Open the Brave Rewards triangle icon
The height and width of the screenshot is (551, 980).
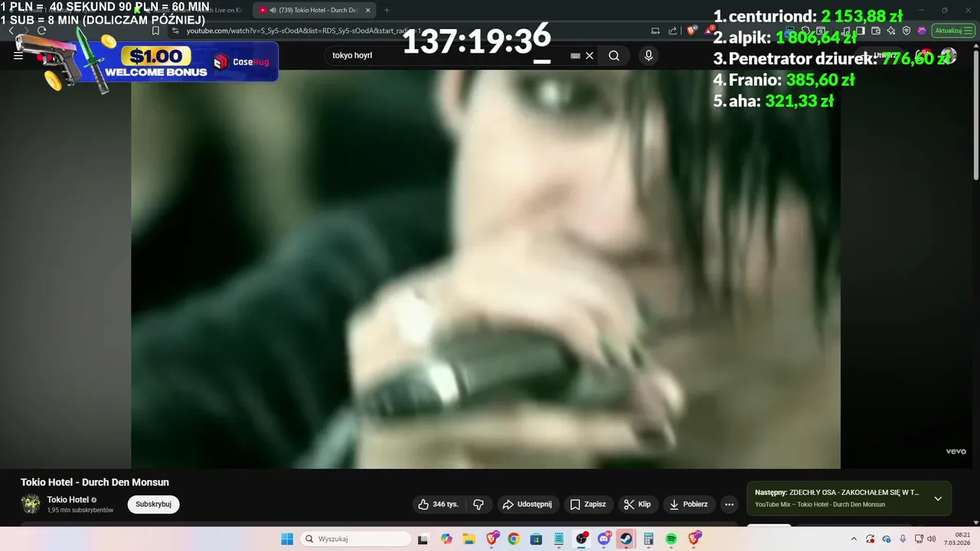(x=710, y=31)
